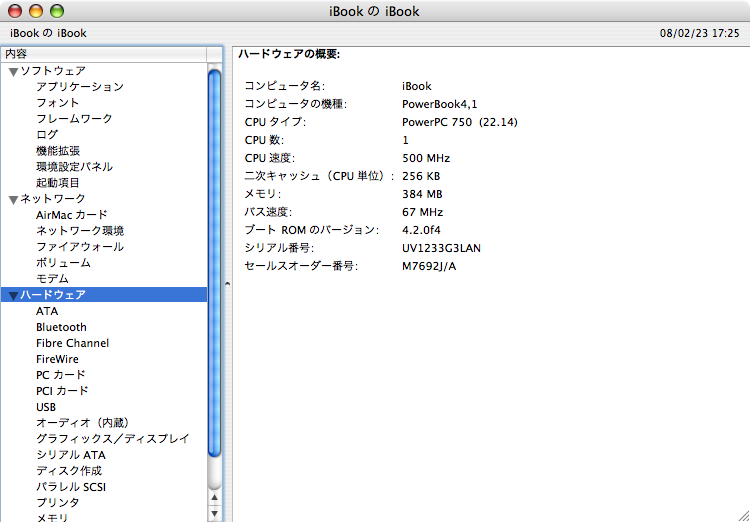Minimize window with yellow button
750x522 pixels.
coord(36,11)
